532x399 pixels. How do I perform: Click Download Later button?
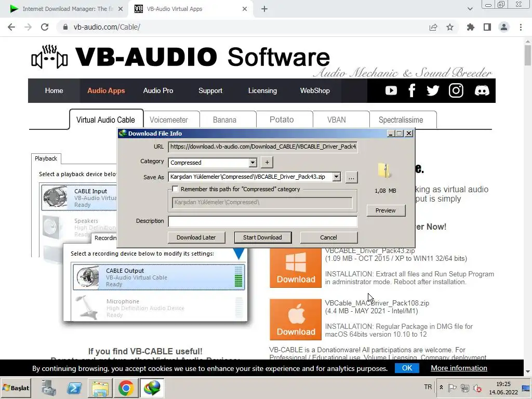(196, 237)
